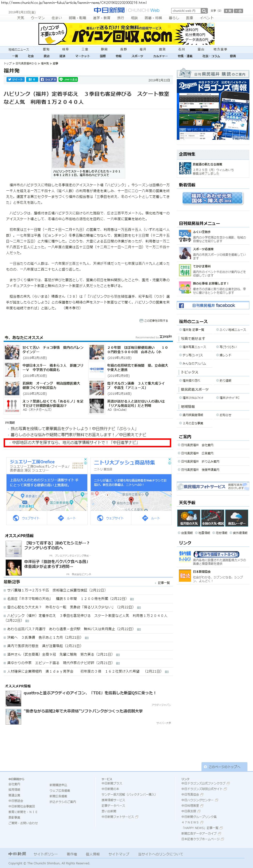Screen dimensions: 253x868
Task: Close the ニトリ大プッシュ商品特集 ad
Action: point(170,459)
